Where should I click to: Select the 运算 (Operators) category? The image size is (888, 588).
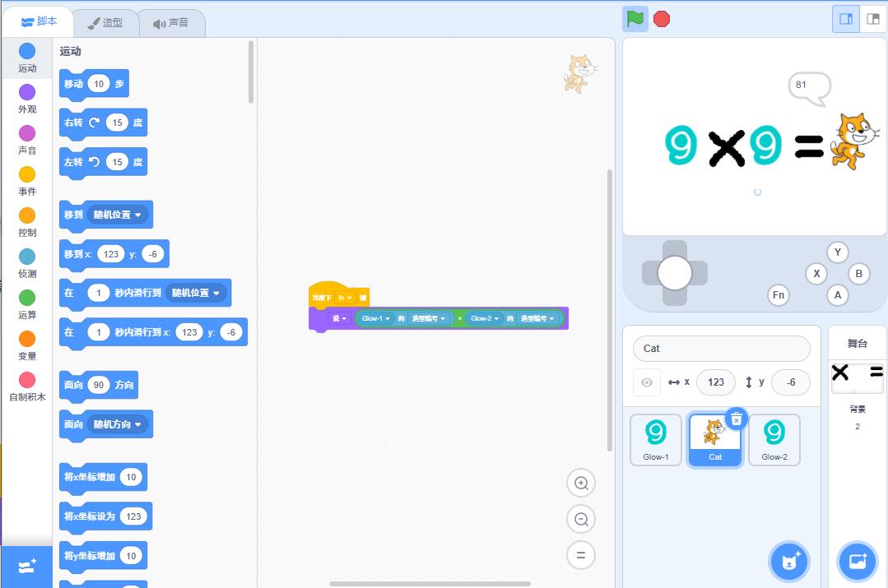[x=27, y=305]
